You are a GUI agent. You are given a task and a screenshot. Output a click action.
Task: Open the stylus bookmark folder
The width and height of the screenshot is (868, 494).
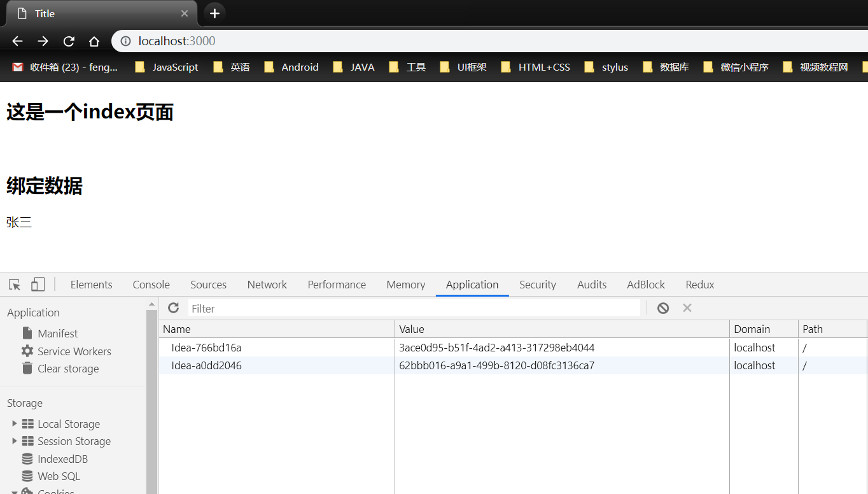pyautogui.click(x=606, y=67)
